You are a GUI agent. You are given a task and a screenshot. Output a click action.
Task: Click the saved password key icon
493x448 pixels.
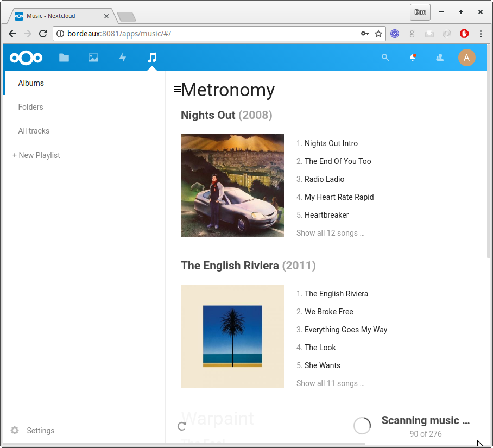[x=365, y=34]
